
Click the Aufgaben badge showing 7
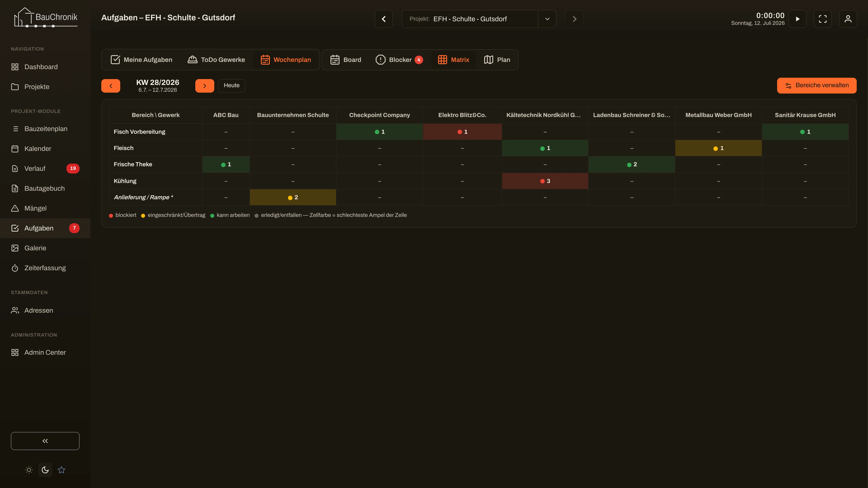(74, 228)
